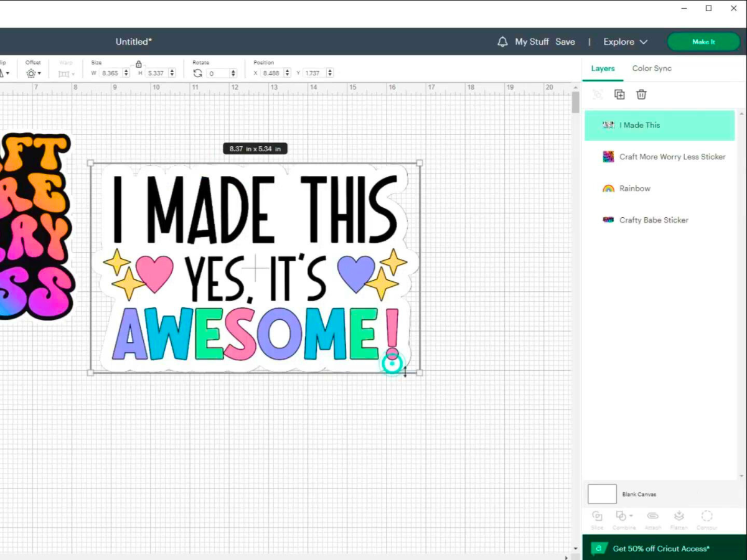Viewport: 747px width, 560px height.
Task: Open the Combine dropdown arrow
Action: (x=630, y=516)
